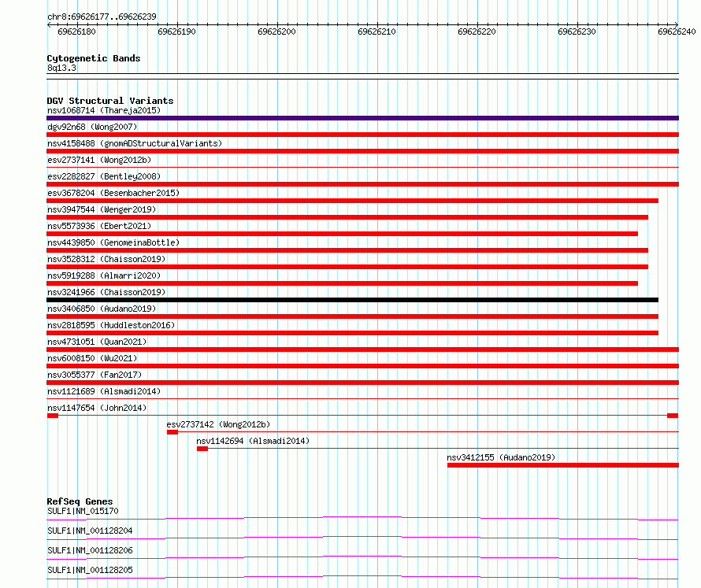Click ruler tick label 69626220
The image size is (701, 588).
(477, 31)
